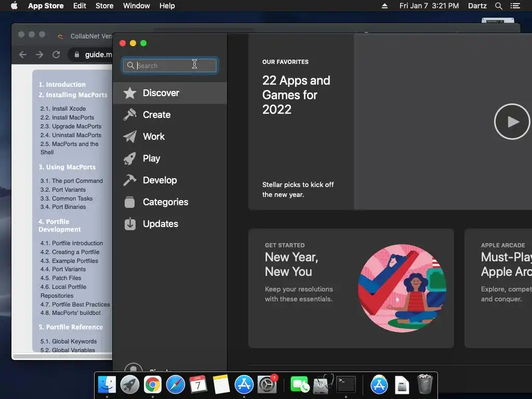The width and height of the screenshot is (532, 399).
Task: Open Develop hammer icon in sidebar
Action: pos(129,180)
